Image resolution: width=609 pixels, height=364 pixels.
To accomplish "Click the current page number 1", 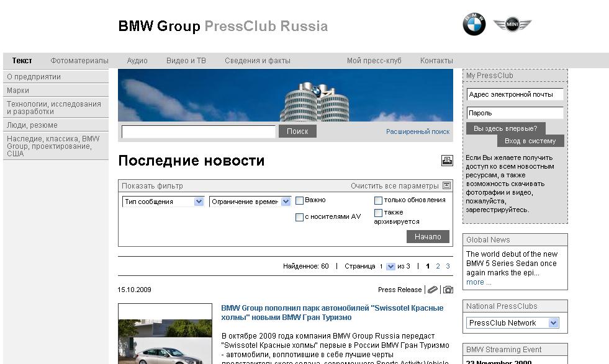I will tap(428, 266).
